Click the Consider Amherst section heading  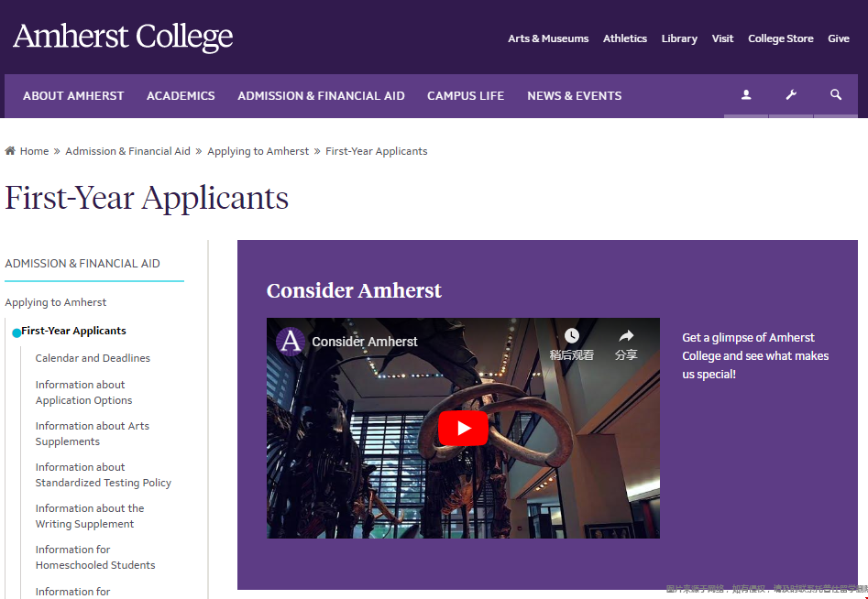tap(354, 290)
